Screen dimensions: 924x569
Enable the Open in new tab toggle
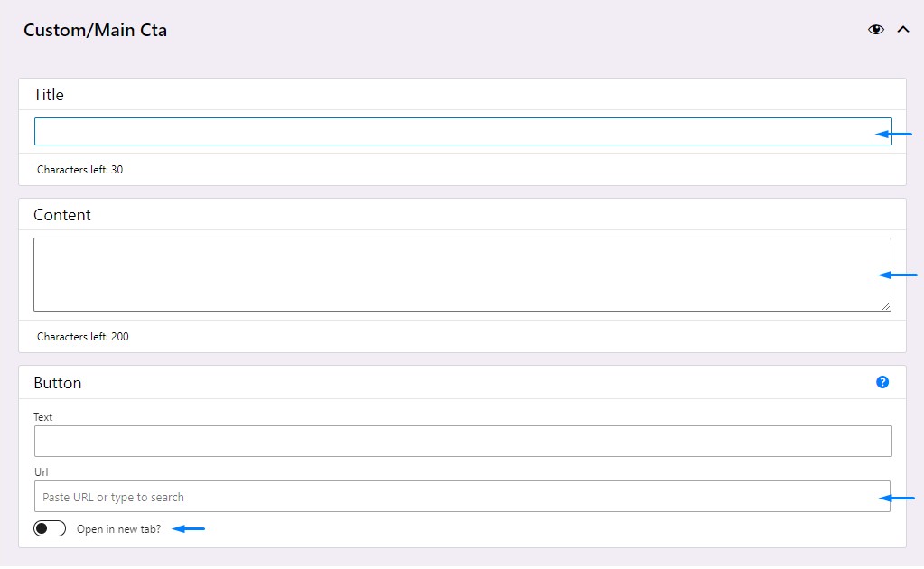(50, 528)
